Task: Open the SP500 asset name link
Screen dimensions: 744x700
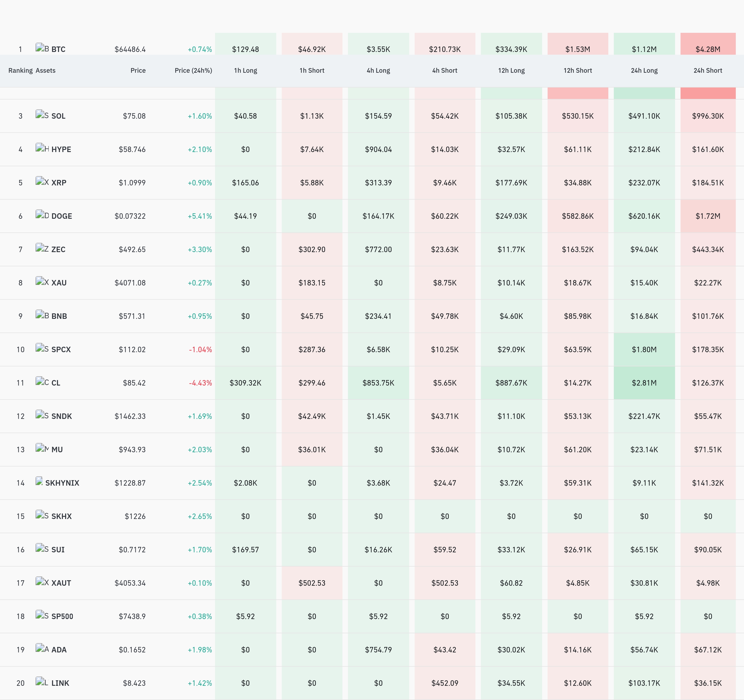Action: 62,616
